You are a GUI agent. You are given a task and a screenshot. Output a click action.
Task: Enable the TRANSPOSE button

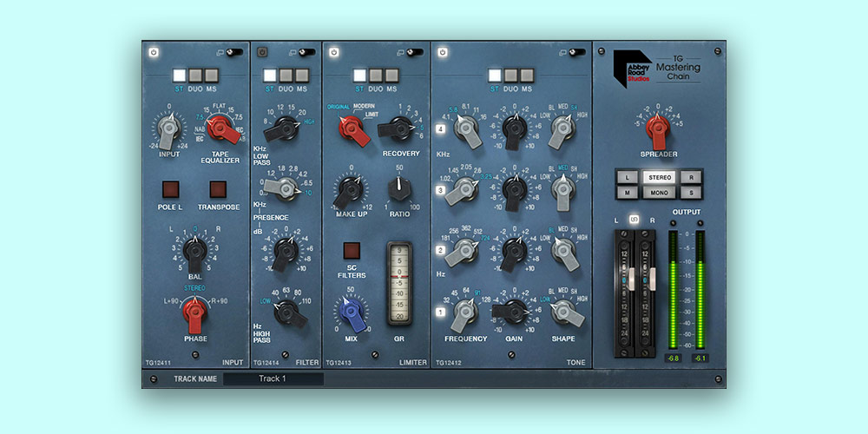pyautogui.click(x=218, y=189)
